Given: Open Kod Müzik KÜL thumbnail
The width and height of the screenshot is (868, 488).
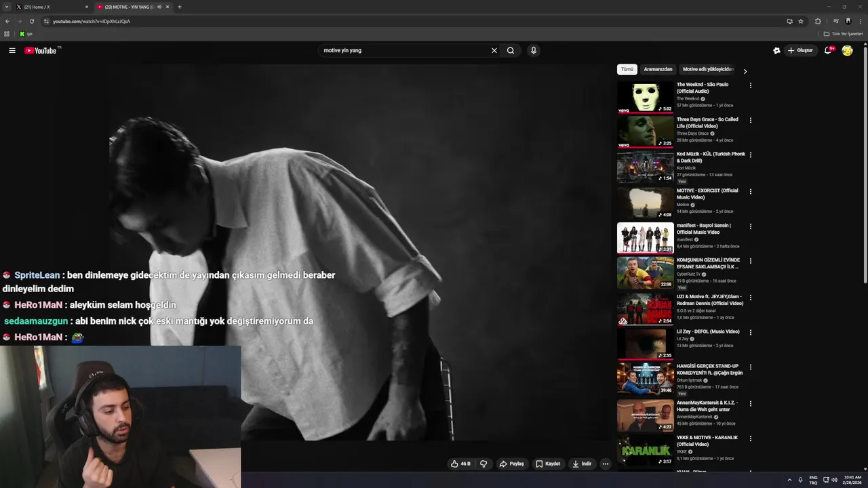Looking at the screenshot, I should [x=646, y=167].
